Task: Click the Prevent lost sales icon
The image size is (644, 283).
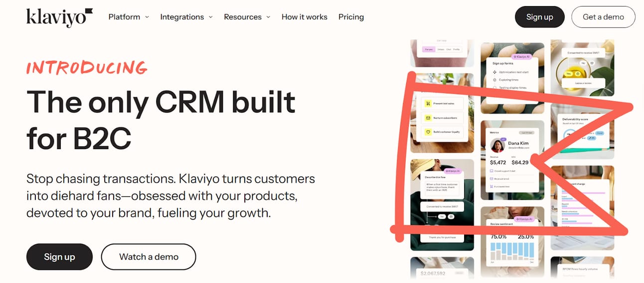Action: 428,104
